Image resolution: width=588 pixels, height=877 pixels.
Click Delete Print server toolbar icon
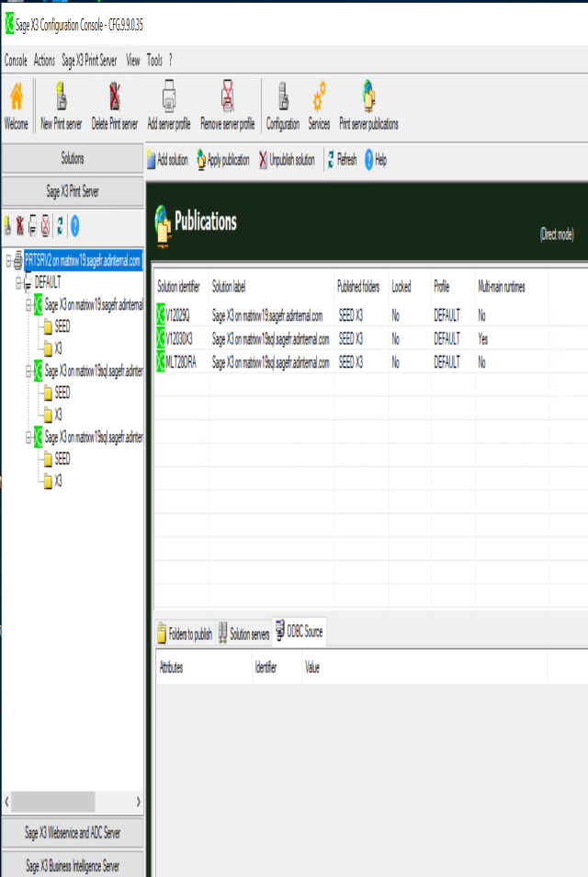click(x=114, y=97)
